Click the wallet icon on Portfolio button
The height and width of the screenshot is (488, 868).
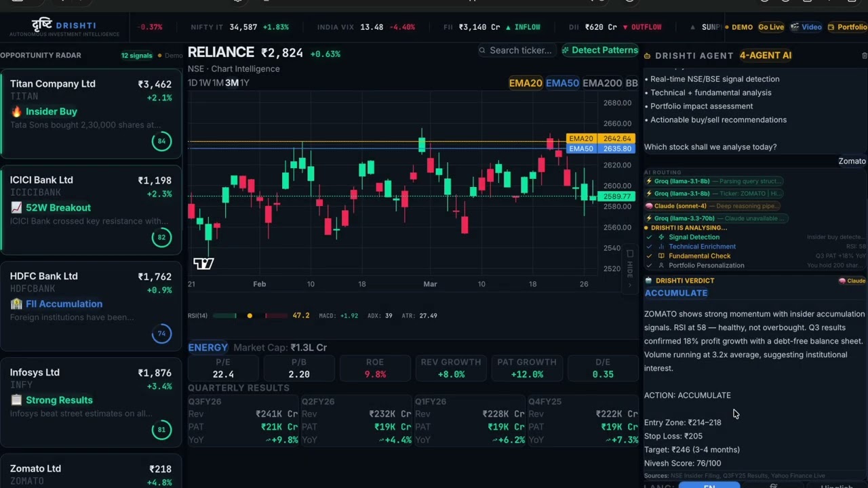pyautogui.click(x=831, y=27)
